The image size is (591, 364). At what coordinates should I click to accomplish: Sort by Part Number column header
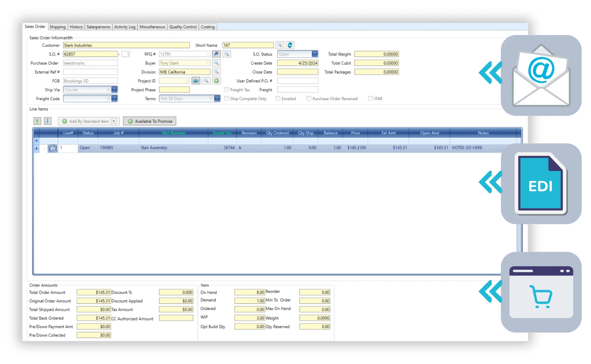[x=173, y=133]
